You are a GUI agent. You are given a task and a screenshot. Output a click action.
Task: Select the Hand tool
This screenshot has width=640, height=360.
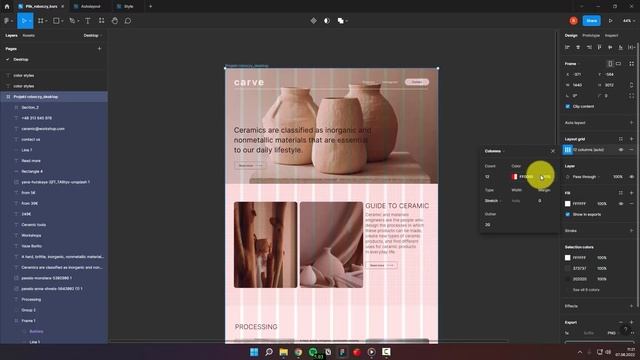click(115, 21)
